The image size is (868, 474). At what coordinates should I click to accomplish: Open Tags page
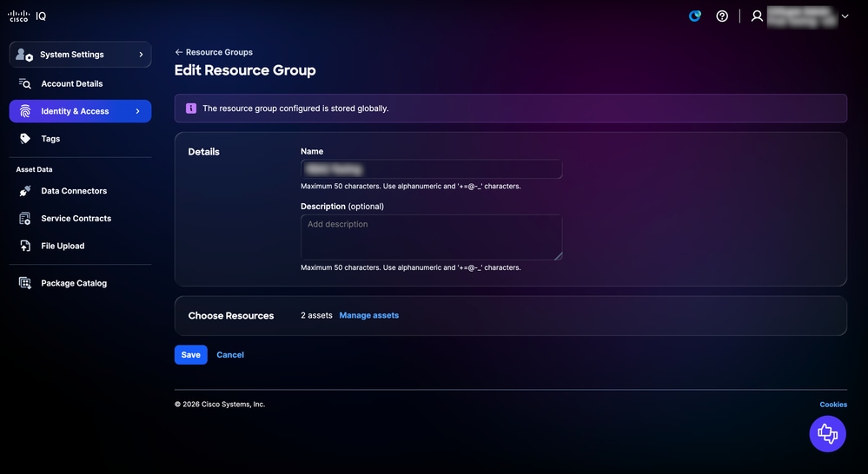[50, 139]
